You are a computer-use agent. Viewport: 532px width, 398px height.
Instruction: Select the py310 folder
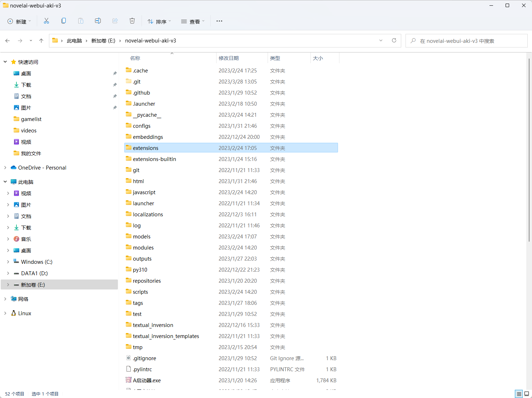(231, 270)
